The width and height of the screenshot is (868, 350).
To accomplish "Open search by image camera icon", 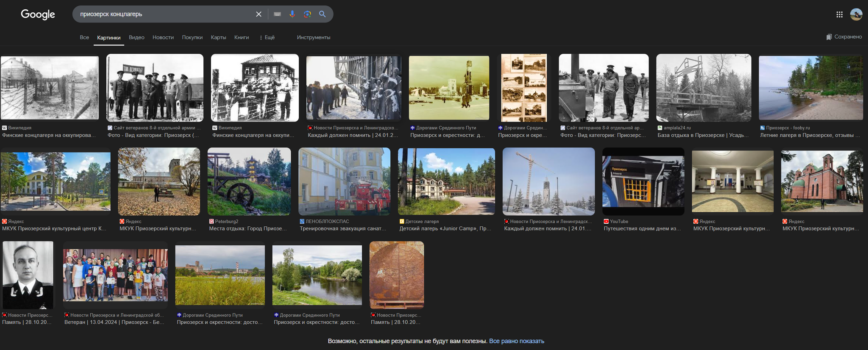I will 307,14.
